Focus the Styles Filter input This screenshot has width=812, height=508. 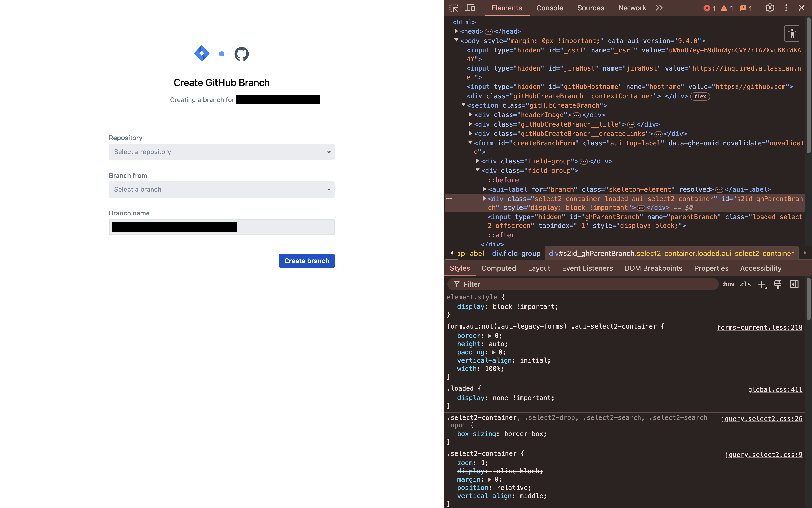click(583, 284)
